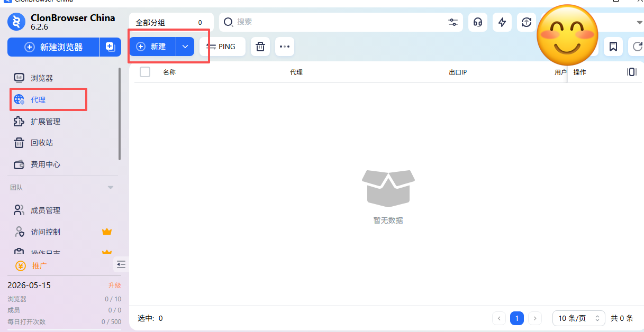Click the headset support icon

pos(477,22)
